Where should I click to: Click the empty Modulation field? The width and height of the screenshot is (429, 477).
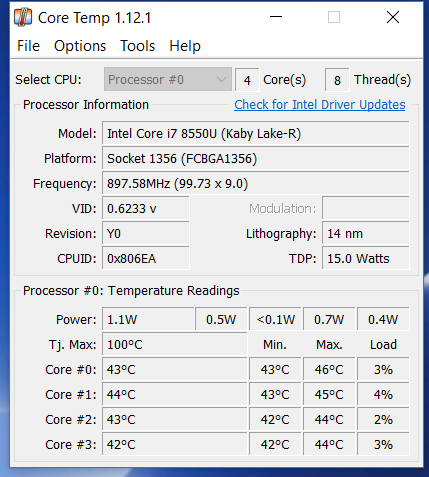366,209
